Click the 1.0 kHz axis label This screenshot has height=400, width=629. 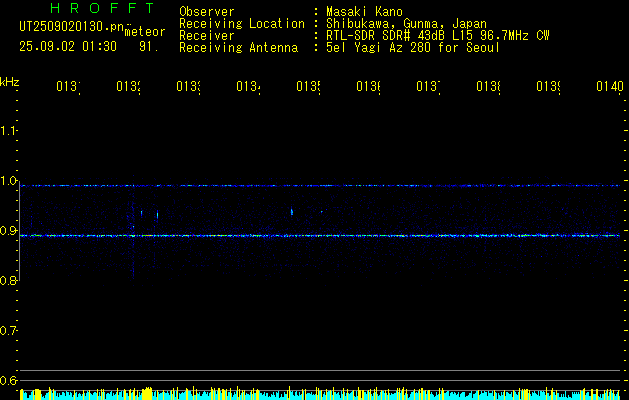(x=8, y=181)
